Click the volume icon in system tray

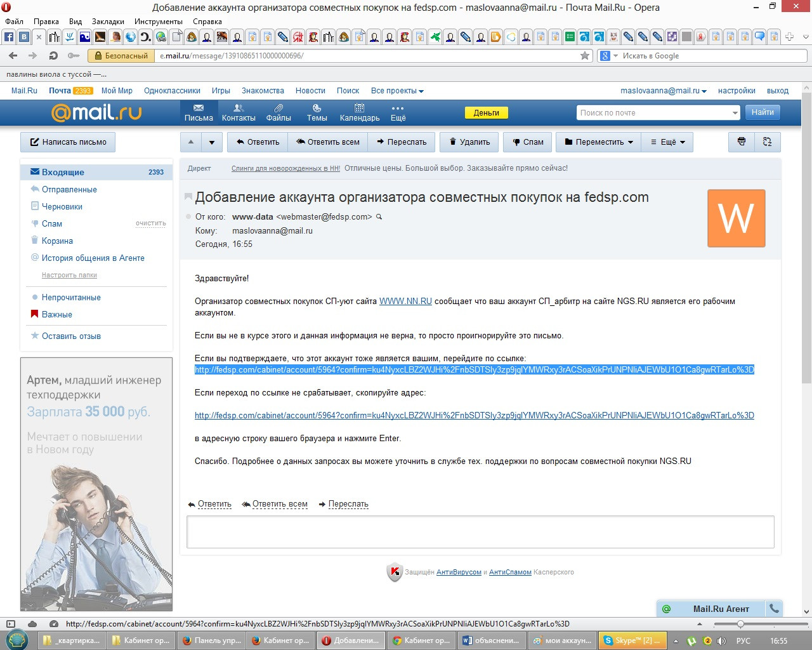click(x=722, y=640)
